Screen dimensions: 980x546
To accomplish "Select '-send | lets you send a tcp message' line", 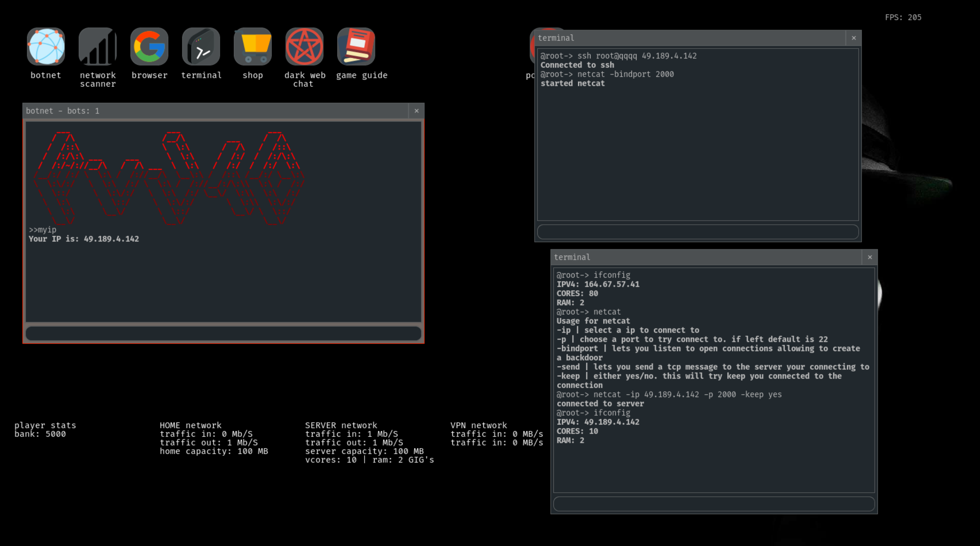I will pos(713,367).
